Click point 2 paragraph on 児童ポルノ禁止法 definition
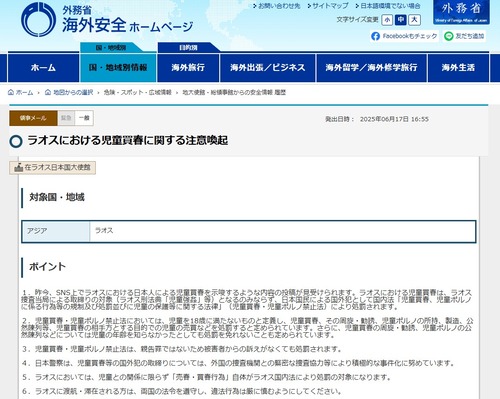The width and height of the screenshot is (500, 399). 247,328
